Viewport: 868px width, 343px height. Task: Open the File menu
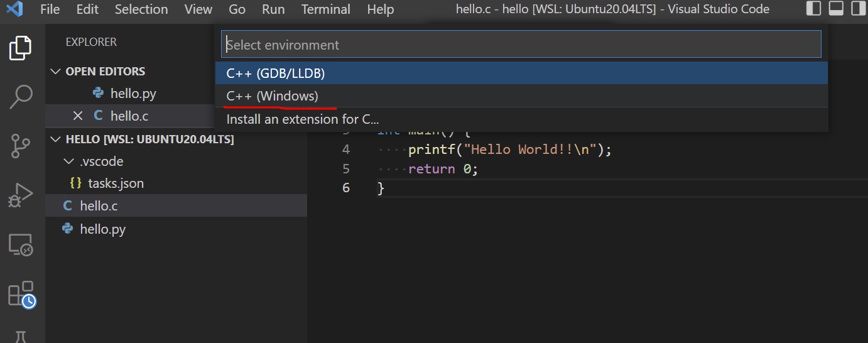[50, 9]
